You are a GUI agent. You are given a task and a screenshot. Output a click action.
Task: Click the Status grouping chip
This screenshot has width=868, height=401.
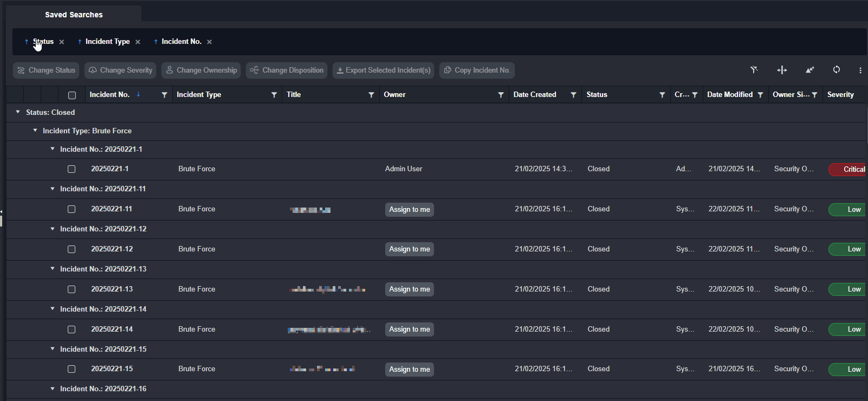click(x=43, y=42)
